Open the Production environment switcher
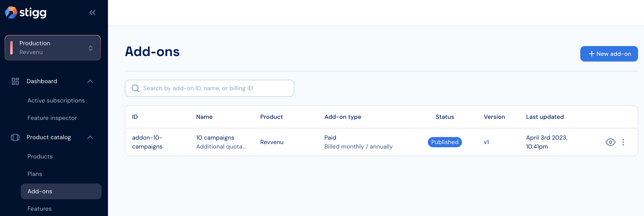Screen dimensions: 644x216 (x=53, y=48)
